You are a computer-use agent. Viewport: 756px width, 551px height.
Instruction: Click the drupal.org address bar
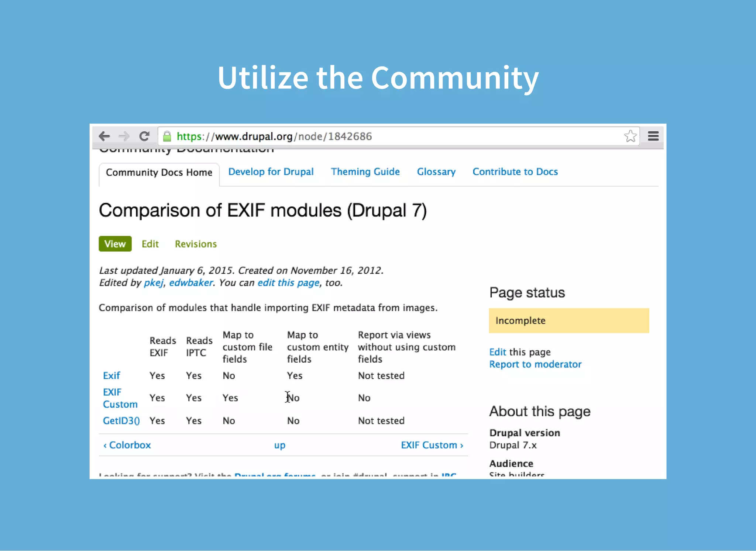pos(369,136)
